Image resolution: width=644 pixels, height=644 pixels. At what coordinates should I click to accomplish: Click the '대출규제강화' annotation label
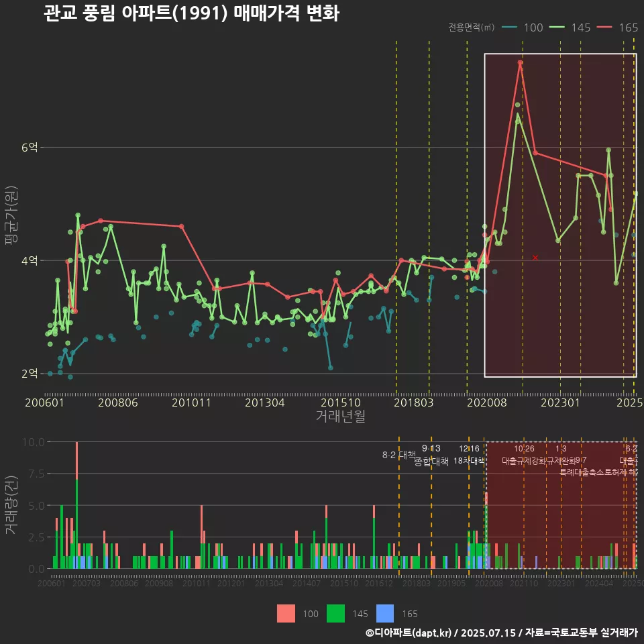pos(524,461)
